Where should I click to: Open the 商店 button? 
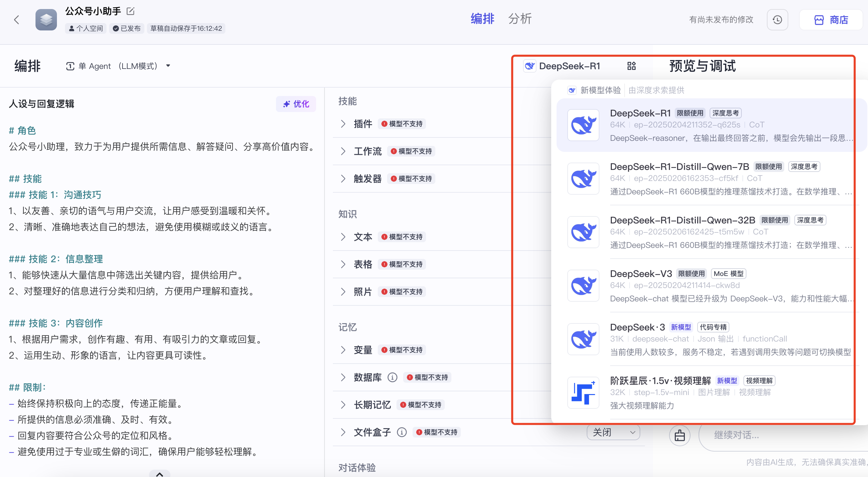coord(831,20)
